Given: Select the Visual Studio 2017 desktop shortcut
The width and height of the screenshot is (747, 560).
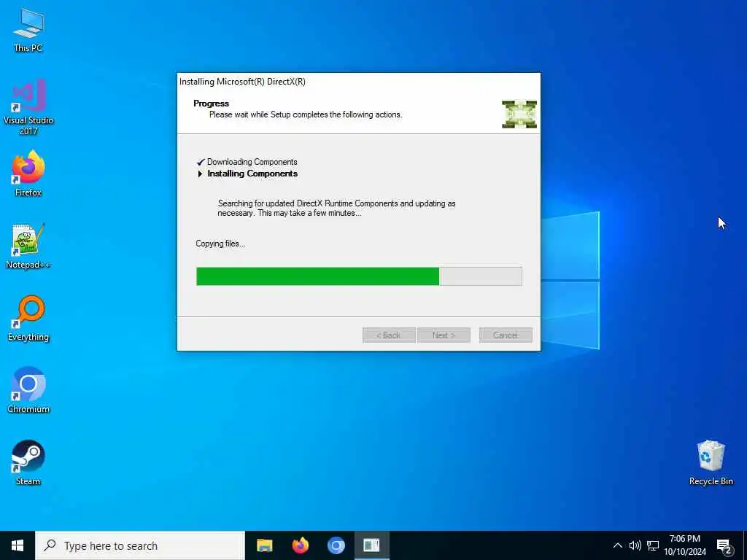Looking at the screenshot, I should (x=28, y=107).
